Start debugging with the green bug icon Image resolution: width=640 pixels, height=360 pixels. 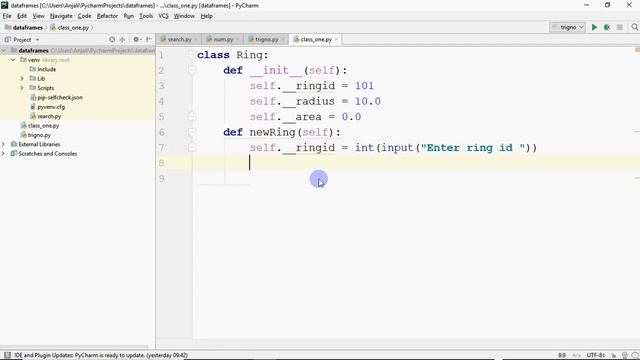pos(607,27)
